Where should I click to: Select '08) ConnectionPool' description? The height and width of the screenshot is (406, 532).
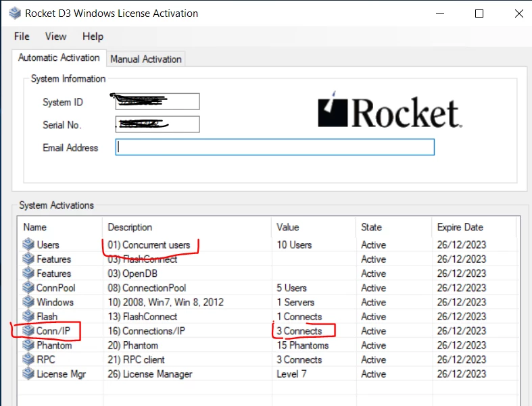(x=147, y=288)
